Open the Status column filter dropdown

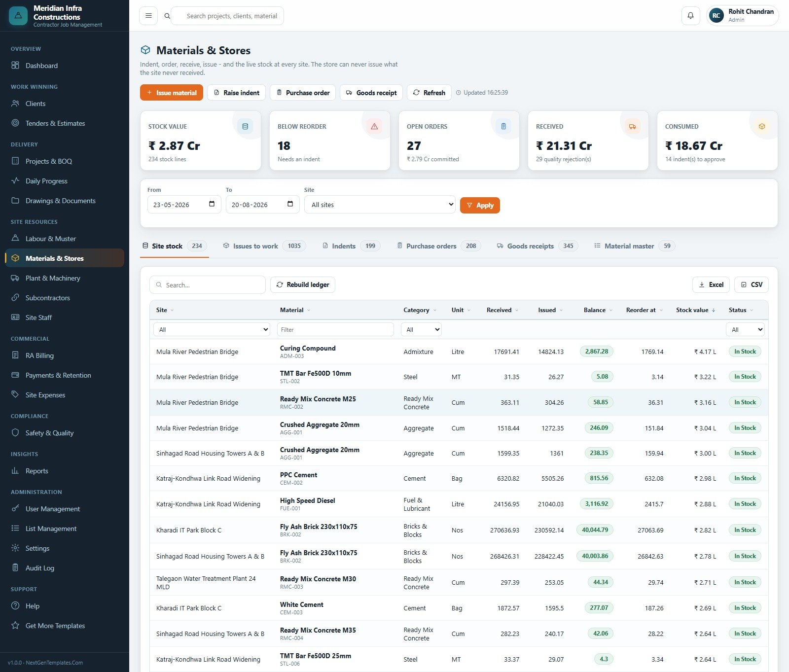click(x=745, y=329)
